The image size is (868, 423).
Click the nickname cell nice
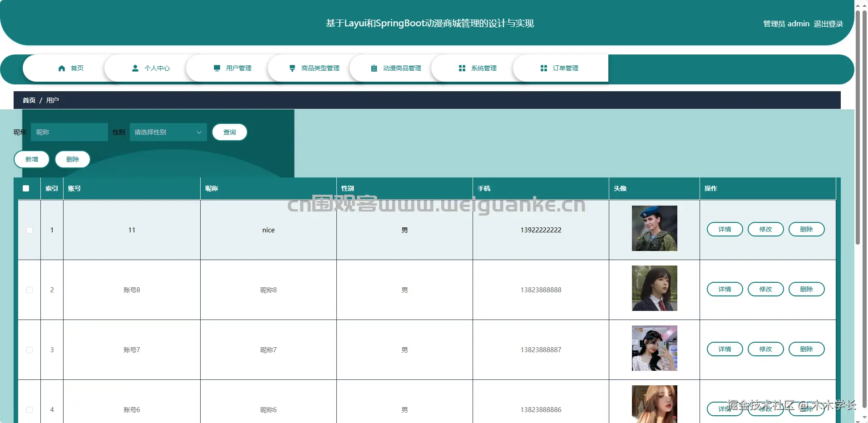pyautogui.click(x=268, y=230)
